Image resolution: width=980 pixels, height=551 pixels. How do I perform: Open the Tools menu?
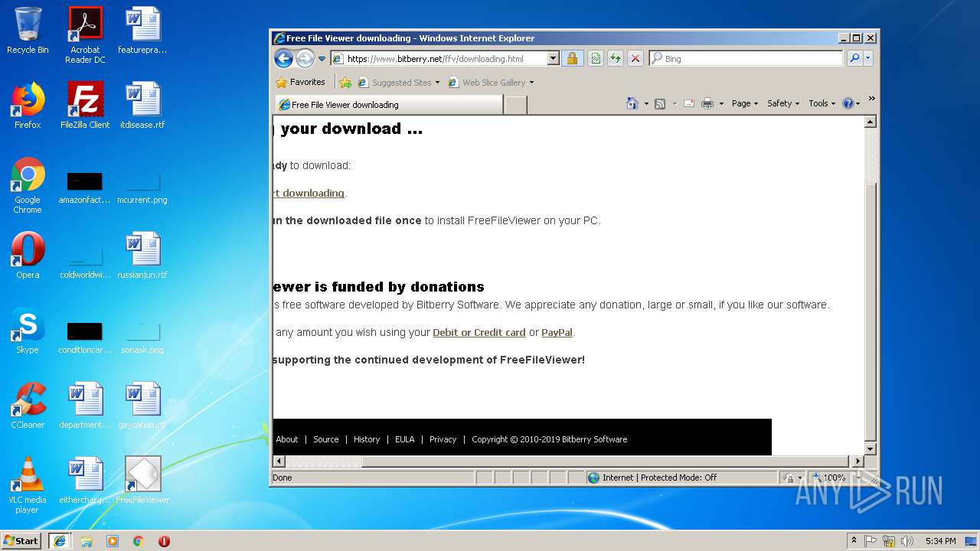point(822,103)
